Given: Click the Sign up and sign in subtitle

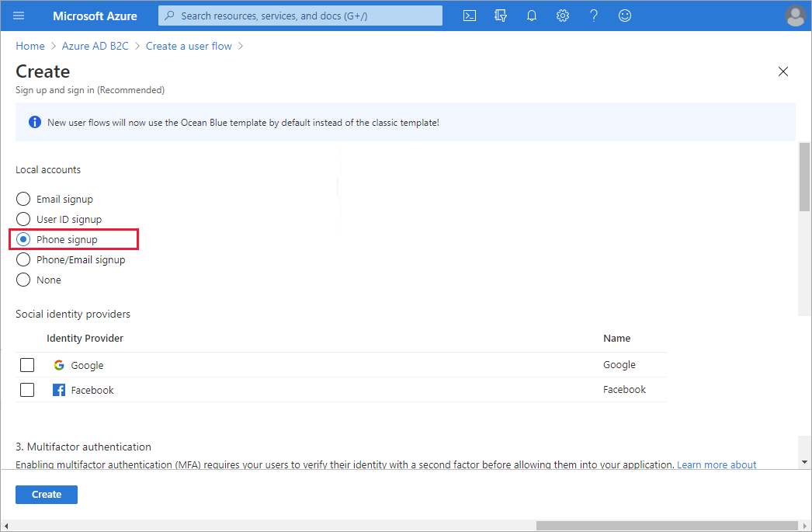Looking at the screenshot, I should click(90, 90).
